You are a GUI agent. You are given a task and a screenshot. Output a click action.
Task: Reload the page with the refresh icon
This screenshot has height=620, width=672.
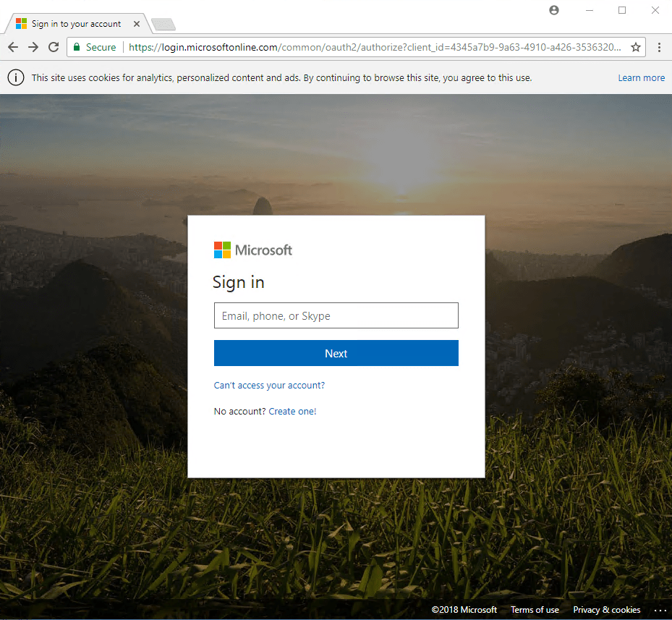(x=54, y=47)
